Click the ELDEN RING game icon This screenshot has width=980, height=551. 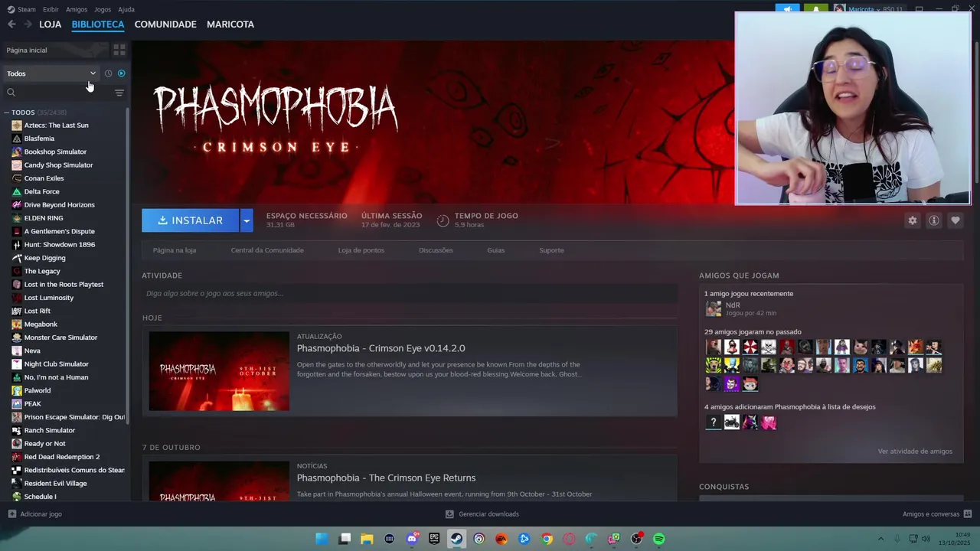17,218
